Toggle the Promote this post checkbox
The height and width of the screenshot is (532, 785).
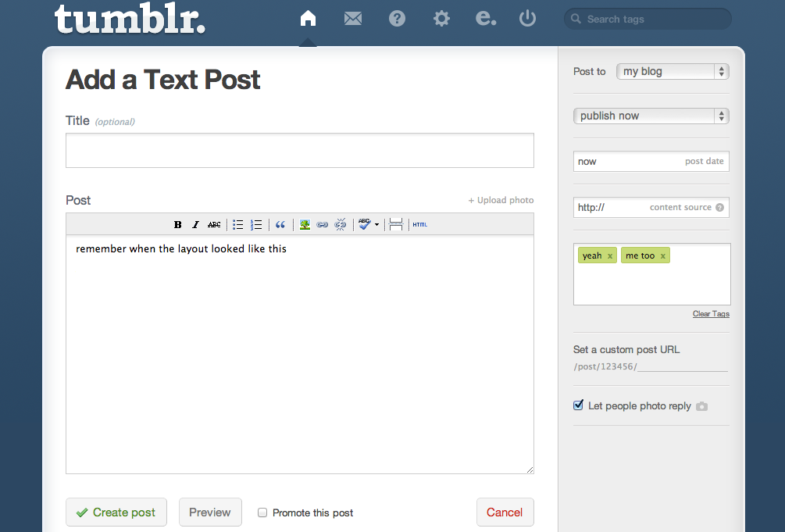(x=262, y=512)
